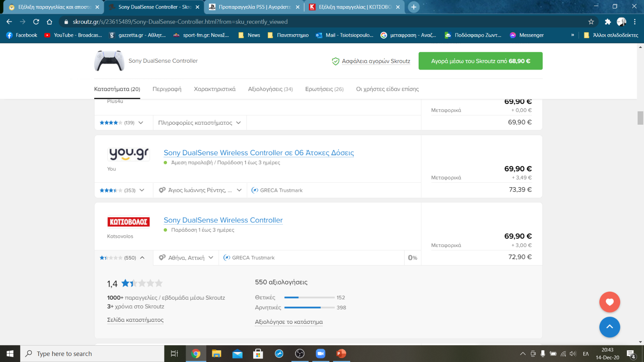The width and height of the screenshot is (644, 362).
Task: Click the Θετικές reviews bar (152)
Action: tap(310, 298)
